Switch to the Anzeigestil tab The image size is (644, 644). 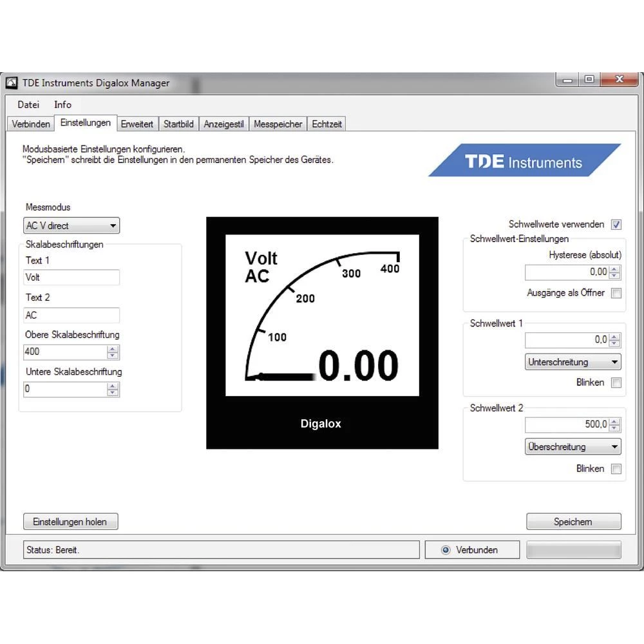pos(223,124)
